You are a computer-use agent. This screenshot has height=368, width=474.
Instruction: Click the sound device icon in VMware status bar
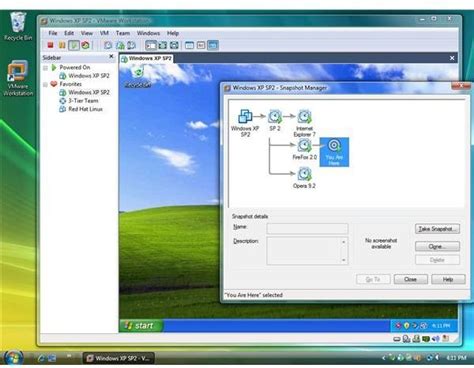tap(436, 339)
